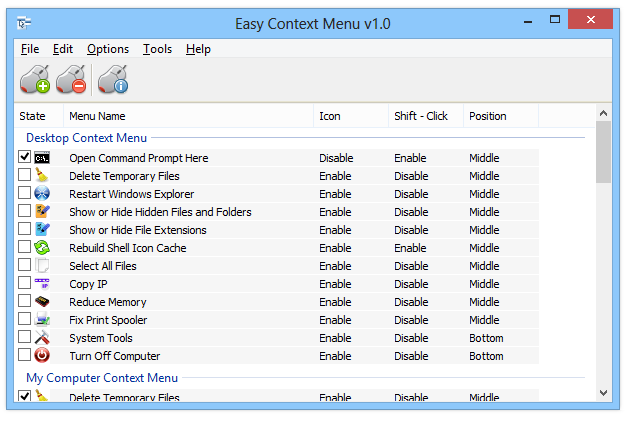This screenshot has height=425, width=627.
Task: Select the System Tools menu name
Action: tap(101, 338)
